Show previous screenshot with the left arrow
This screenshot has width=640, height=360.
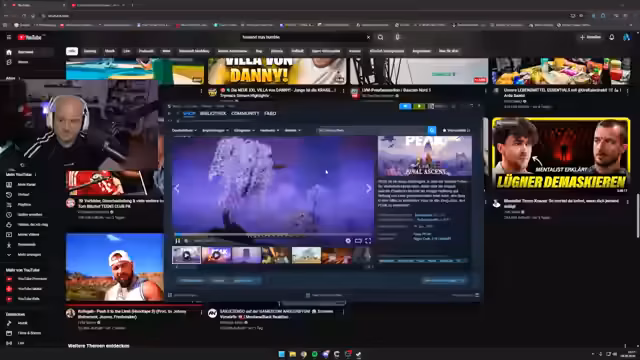pyautogui.click(x=177, y=188)
